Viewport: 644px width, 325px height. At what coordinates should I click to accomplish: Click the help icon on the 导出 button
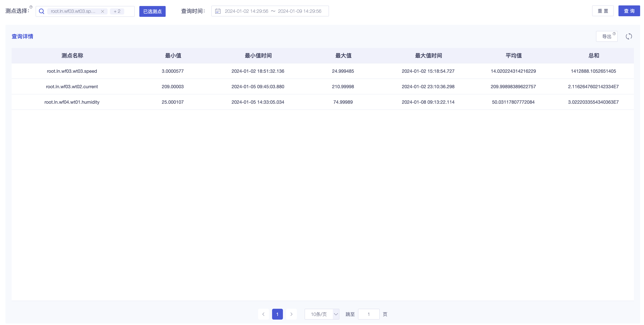coord(614,34)
